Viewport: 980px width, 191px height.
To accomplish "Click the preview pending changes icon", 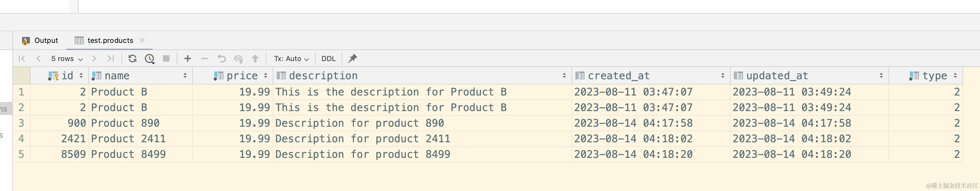I will click(239, 58).
